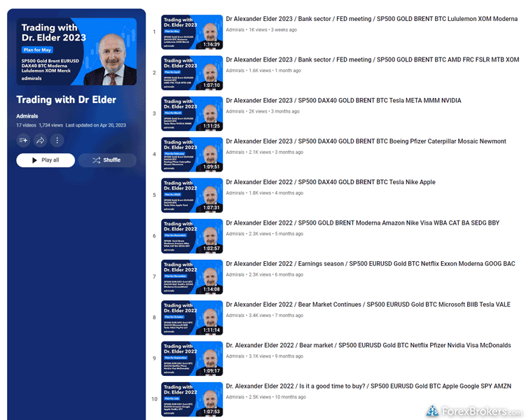Click Admirals channel name under video with 2.5K views

coord(235,397)
